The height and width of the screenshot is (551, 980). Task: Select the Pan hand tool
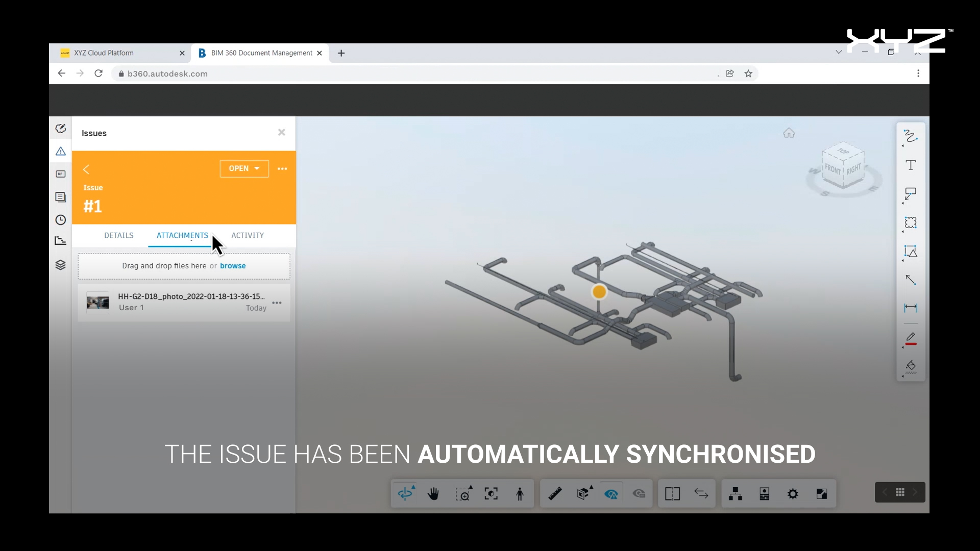coord(433,493)
